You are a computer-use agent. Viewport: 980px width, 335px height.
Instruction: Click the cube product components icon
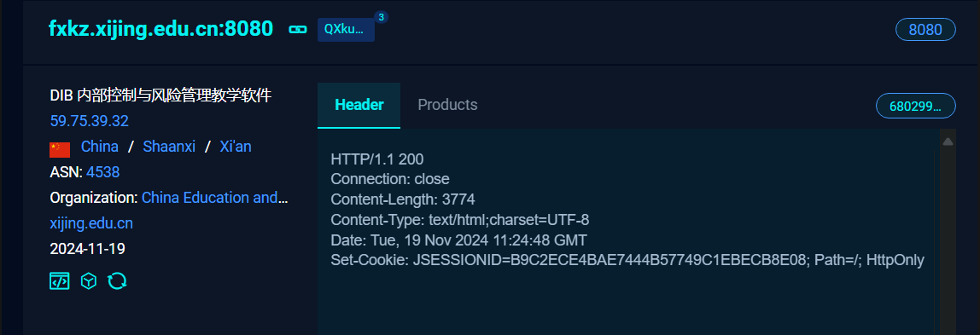[89, 281]
